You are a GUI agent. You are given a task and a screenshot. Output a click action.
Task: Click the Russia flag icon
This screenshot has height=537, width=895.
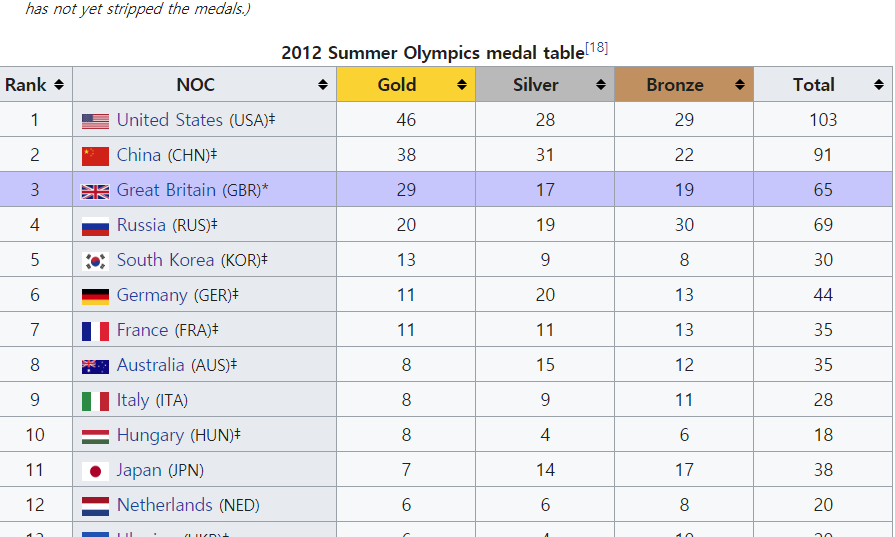pyautogui.click(x=95, y=226)
